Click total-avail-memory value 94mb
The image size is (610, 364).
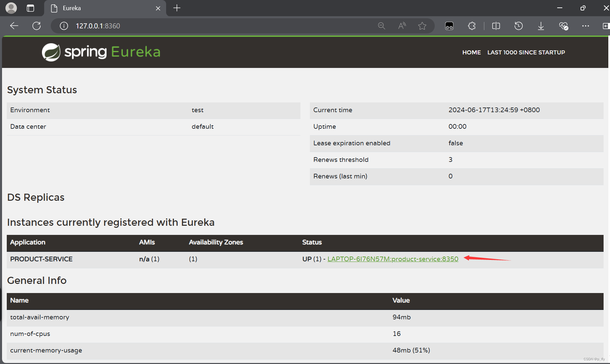coord(402,317)
